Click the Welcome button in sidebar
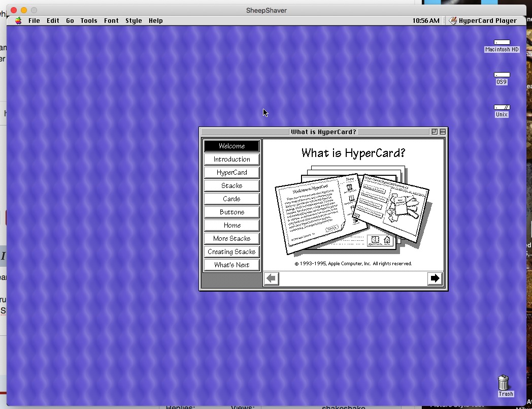532x409 pixels. tap(231, 146)
